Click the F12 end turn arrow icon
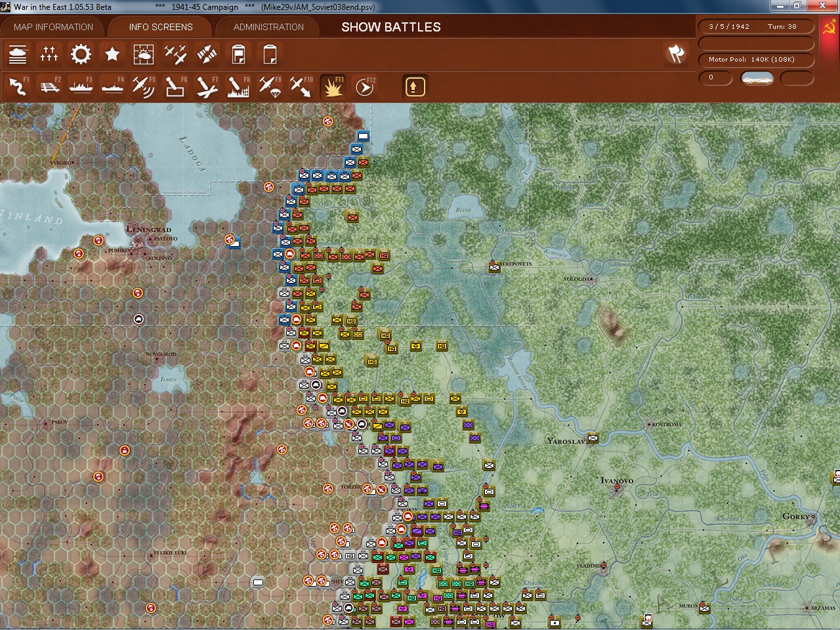840x630 pixels. coord(364,87)
